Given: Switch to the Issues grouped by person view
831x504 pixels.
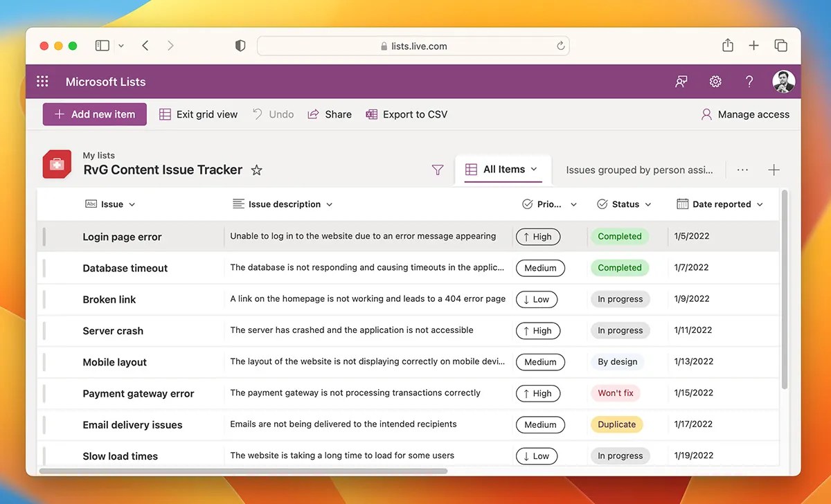Looking at the screenshot, I should coord(638,170).
